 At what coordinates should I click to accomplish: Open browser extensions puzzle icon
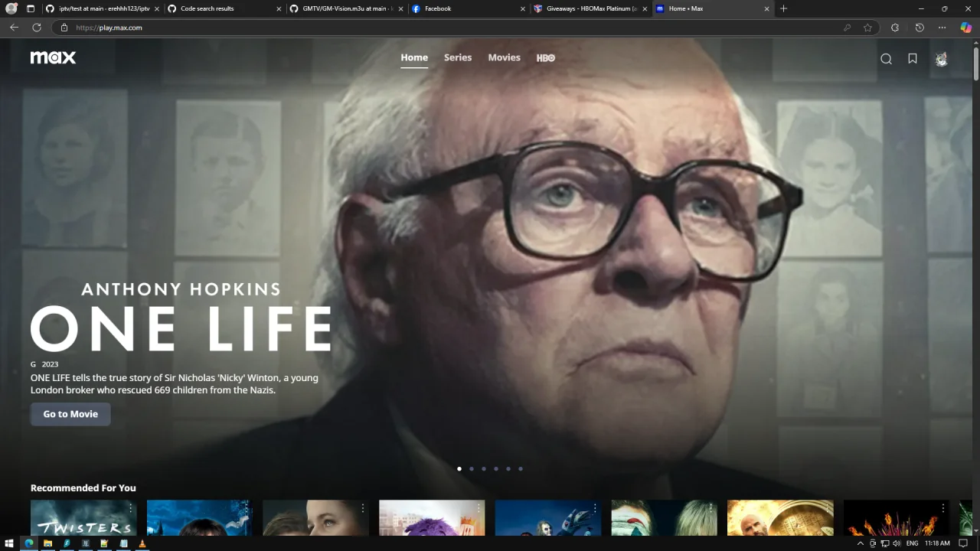click(x=895, y=28)
